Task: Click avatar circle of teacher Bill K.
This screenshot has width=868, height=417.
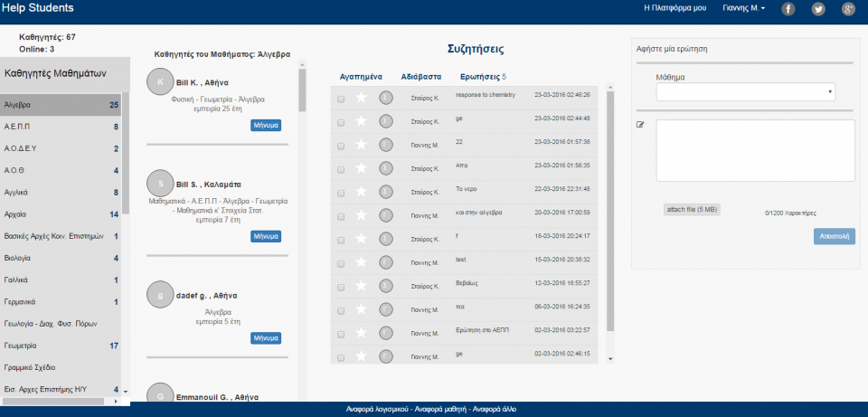Action: point(159,82)
